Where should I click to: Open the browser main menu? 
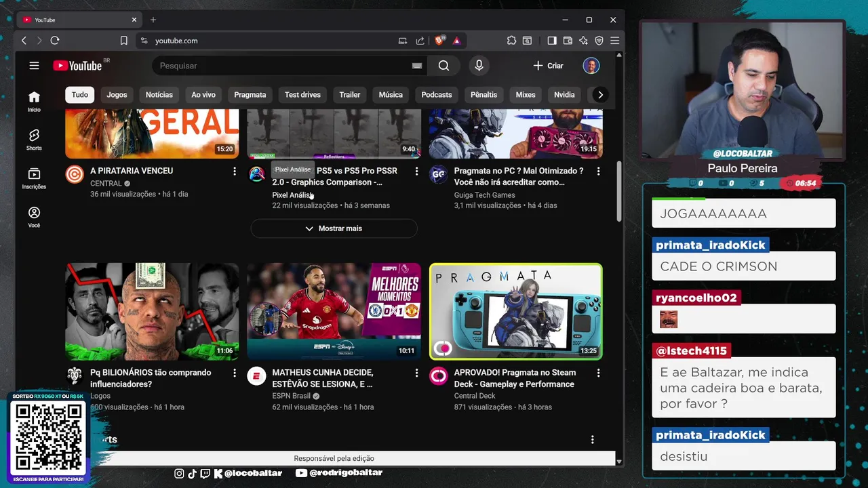tap(614, 41)
